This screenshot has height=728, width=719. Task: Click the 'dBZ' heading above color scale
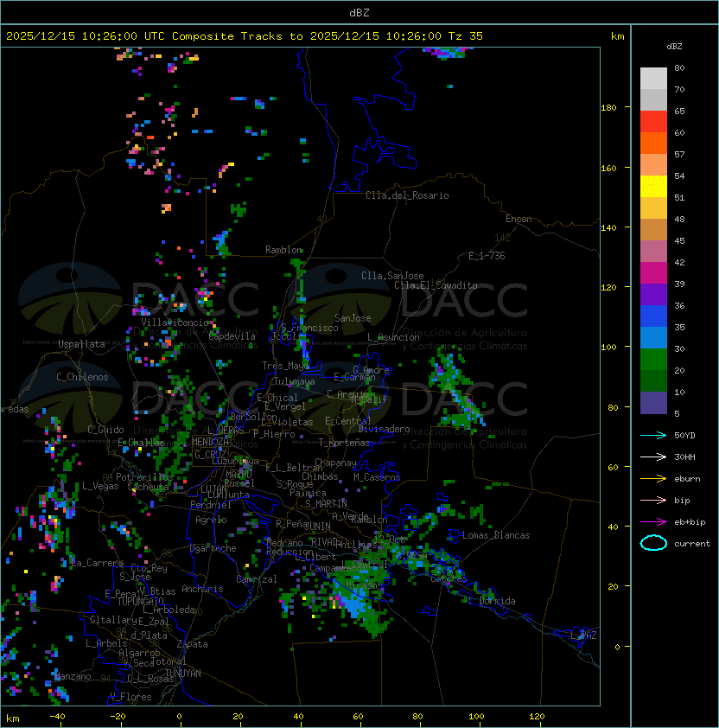coord(674,47)
